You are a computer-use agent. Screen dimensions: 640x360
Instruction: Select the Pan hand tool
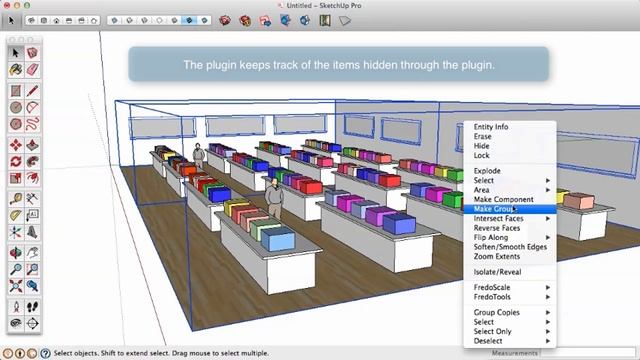point(32,253)
